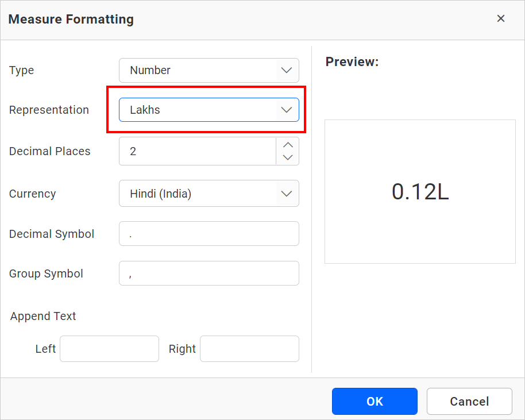
Task: Click the Right append text field
Action: click(x=249, y=349)
